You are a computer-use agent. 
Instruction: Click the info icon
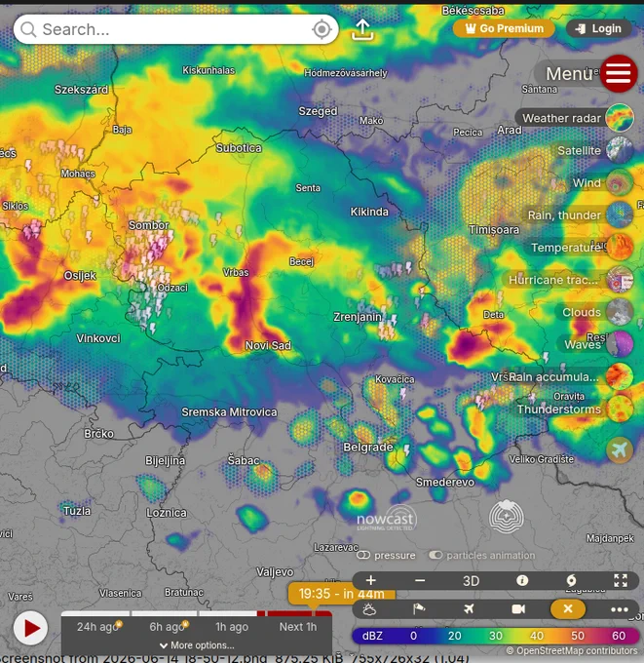522,580
